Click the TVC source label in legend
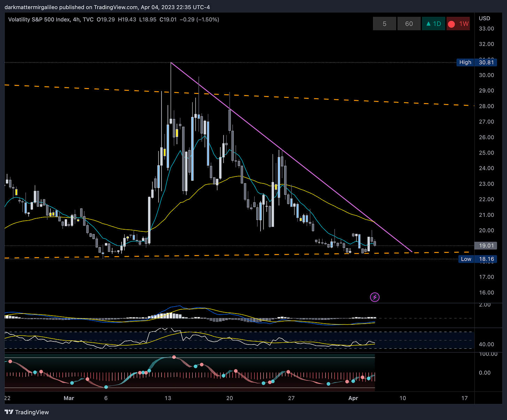507x420 pixels. coord(88,19)
